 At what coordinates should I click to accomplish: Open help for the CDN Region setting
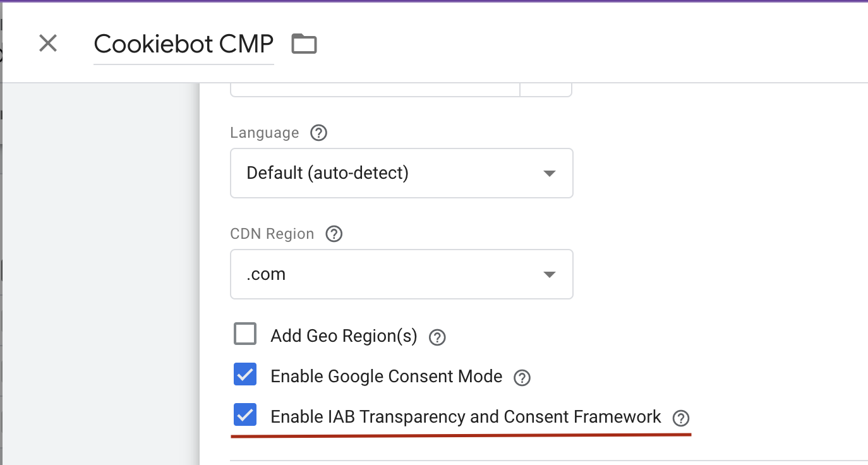(334, 234)
